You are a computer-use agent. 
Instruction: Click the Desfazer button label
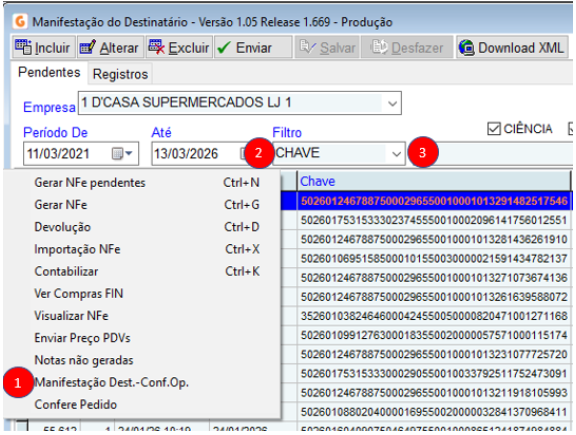(x=417, y=48)
